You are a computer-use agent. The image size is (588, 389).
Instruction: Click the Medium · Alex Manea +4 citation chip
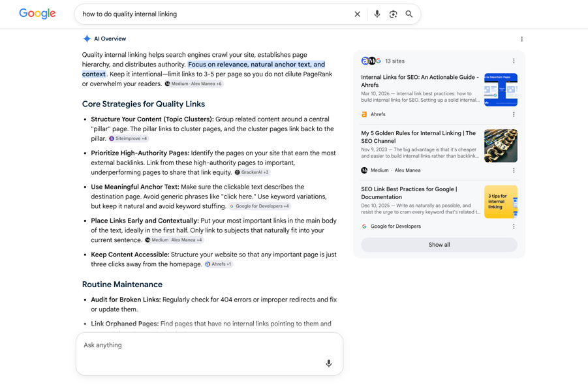(174, 240)
